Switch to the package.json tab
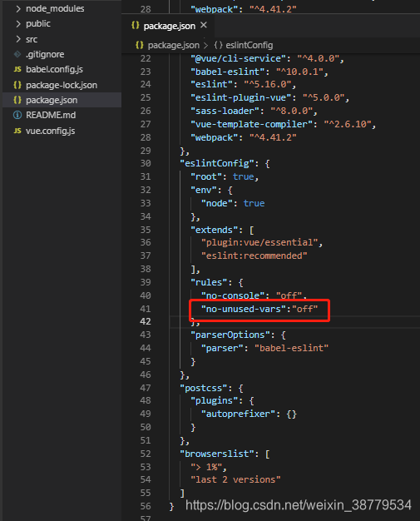Screen dimensions: 420x521 click(x=169, y=26)
